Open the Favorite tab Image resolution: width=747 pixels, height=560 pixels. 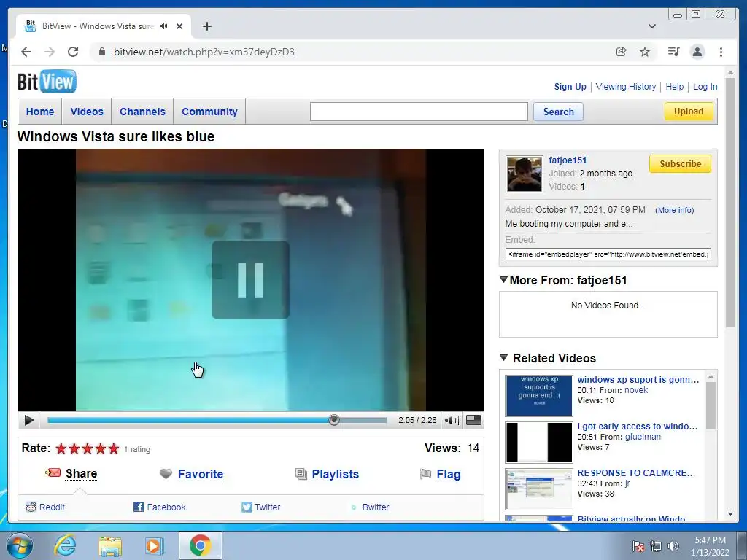click(201, 474)
